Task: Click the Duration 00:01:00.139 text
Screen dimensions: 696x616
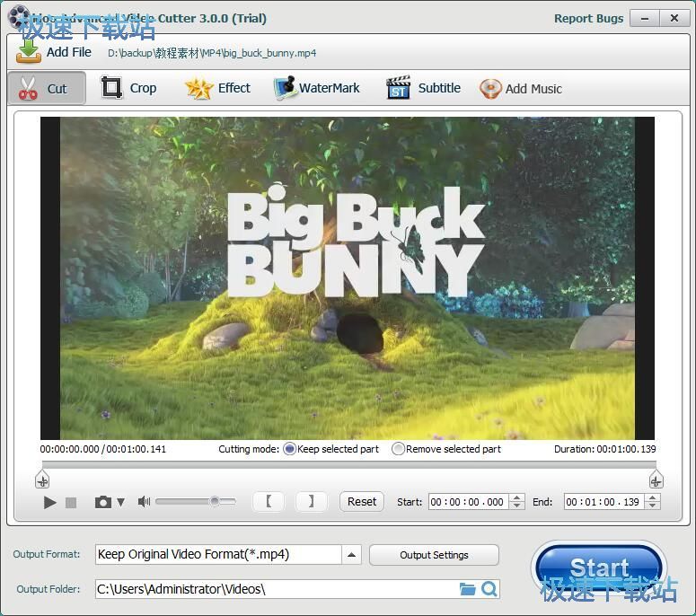Action: pyautogui.click(x=605, y=449)
